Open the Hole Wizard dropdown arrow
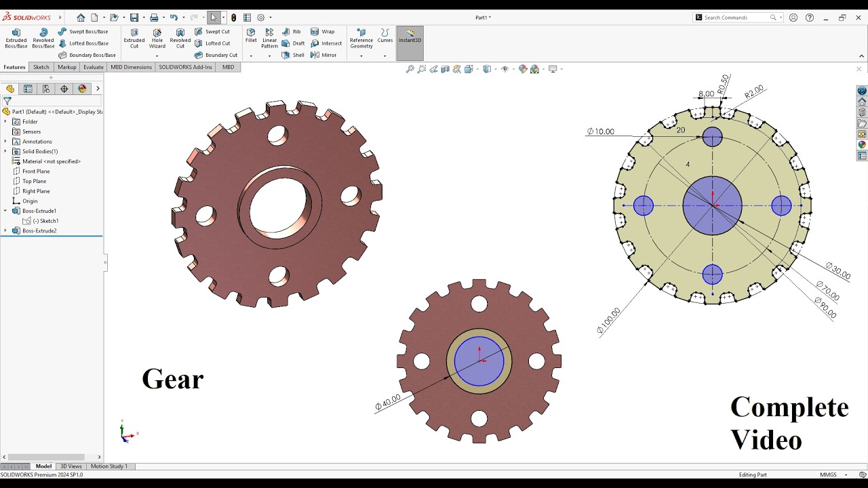This screenshot has height=488, width=868. pyautogui.click(x=157, y=56)
